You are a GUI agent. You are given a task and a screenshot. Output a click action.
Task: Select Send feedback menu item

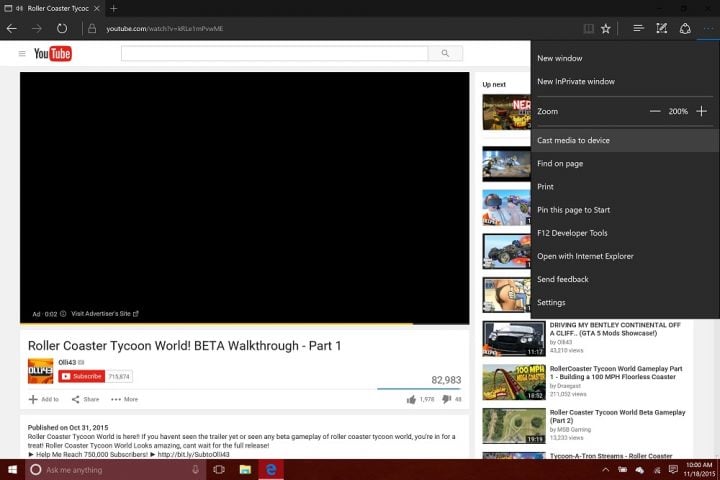(625, 279)
